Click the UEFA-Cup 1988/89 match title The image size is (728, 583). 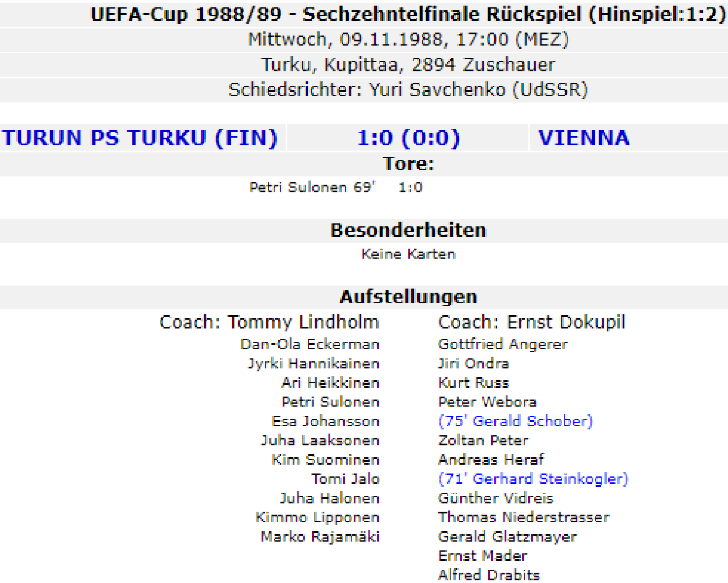coord(408,14)
